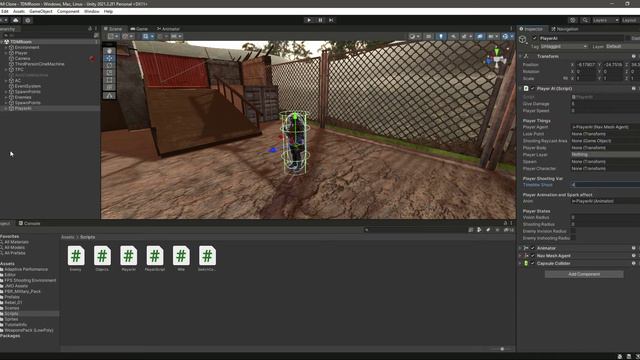The image size is (640, 360).
Task: Expand the Player object in Hierarchy
Action: pyautogui.click(x=6, y=53)
